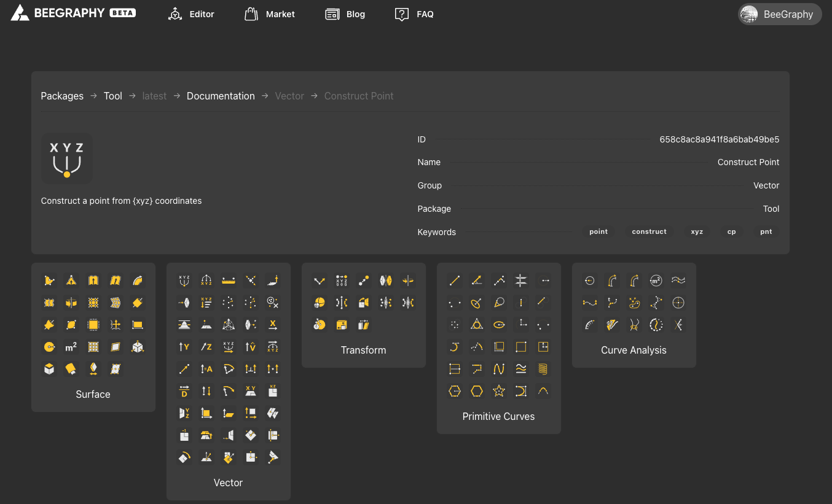
Task: Select the straight line icon in Primitive Curves
Action: point(455,281)
